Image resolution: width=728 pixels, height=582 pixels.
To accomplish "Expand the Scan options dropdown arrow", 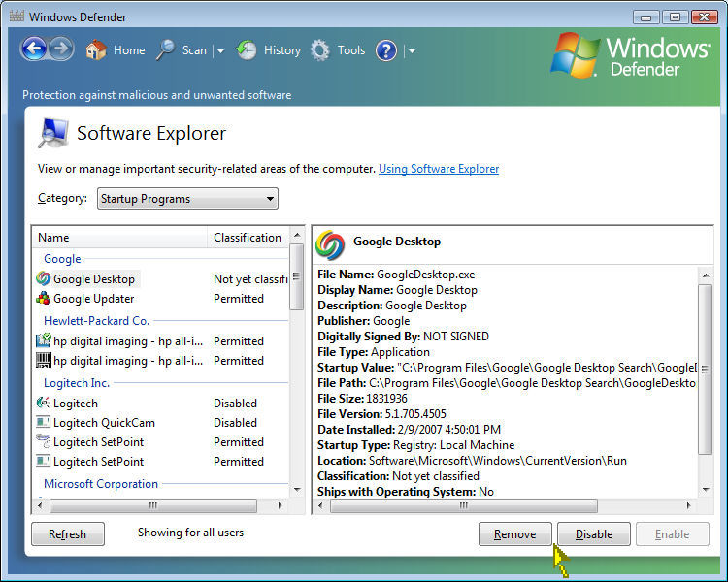I will [220, 51].
